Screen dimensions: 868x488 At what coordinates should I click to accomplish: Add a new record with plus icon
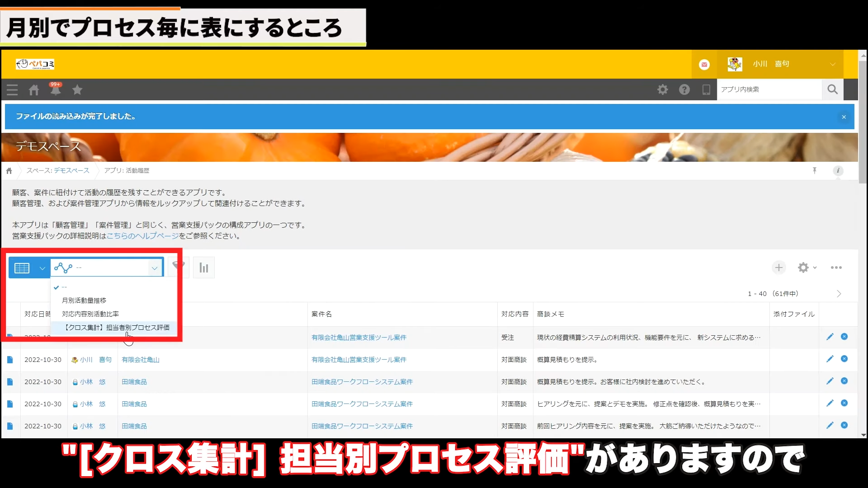[778, 267]
